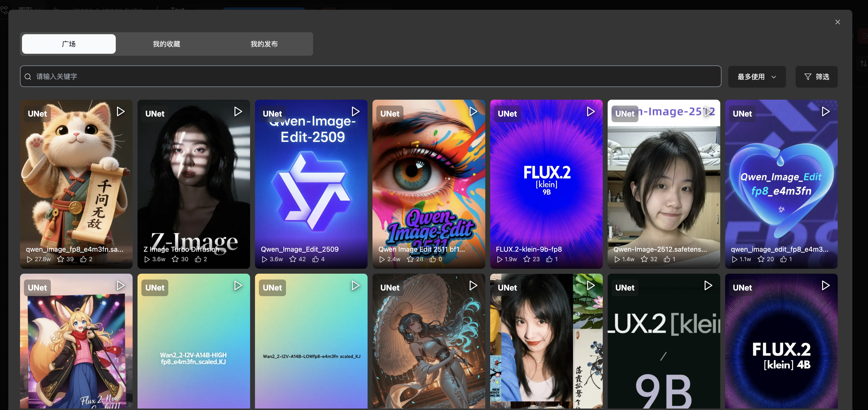Star the Qwen_Image_Edit_2509 card with 42 favorites

pyautogui.click(x=293, y=259)
